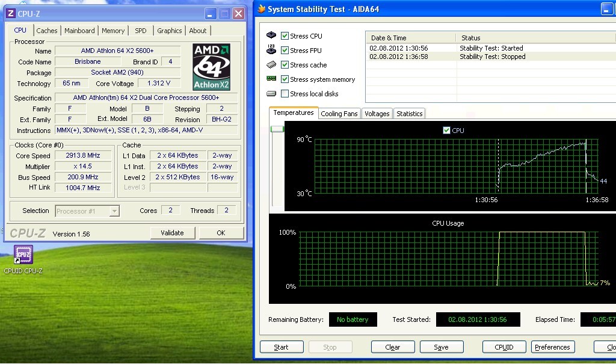The width and height of the screenshot is (616, 364).
Task: Click the Save button in AIDA64
Action: coord(442,347)
